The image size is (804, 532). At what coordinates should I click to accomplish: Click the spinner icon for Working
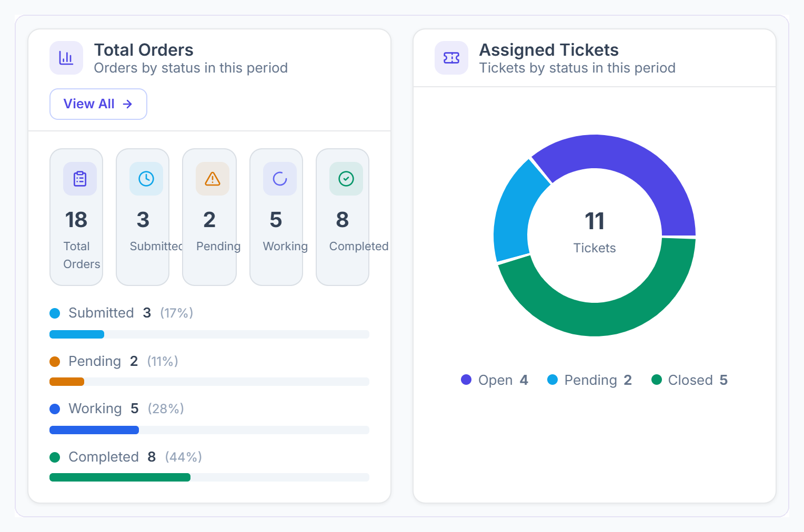pyautogui.click(x=280, y=179)
